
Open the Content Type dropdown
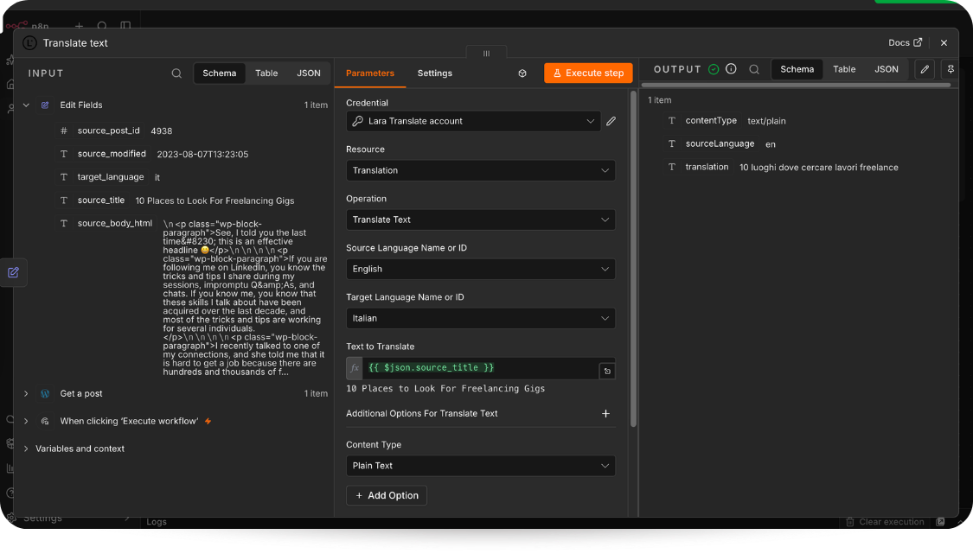[x=481, y=466]
